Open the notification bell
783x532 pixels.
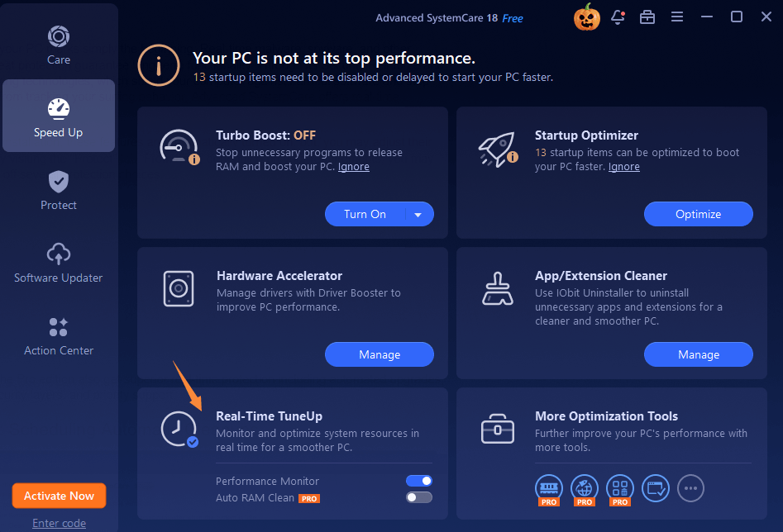(x=618, y=17)
